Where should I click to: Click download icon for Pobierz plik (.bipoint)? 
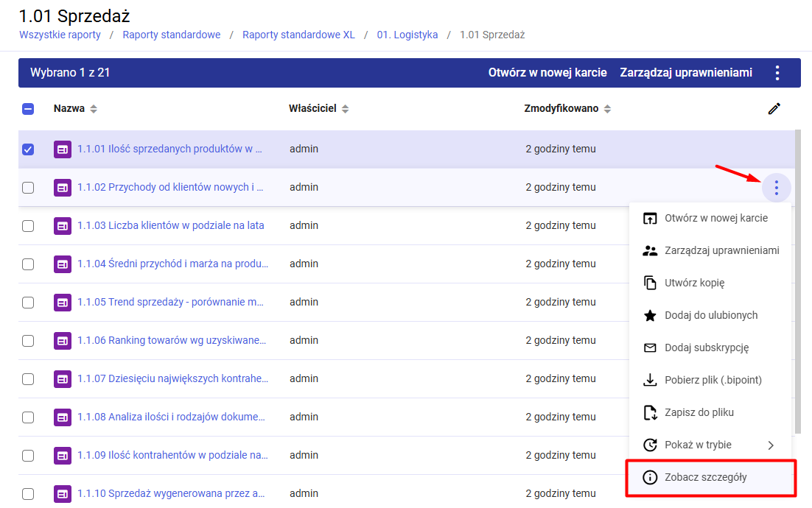pos(650,380)
